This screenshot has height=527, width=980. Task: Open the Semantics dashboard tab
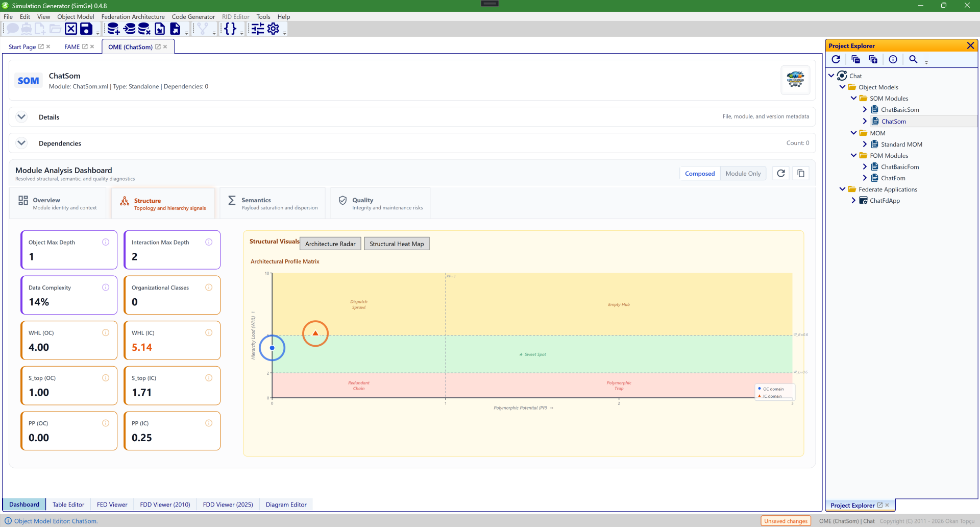(273, 203)
